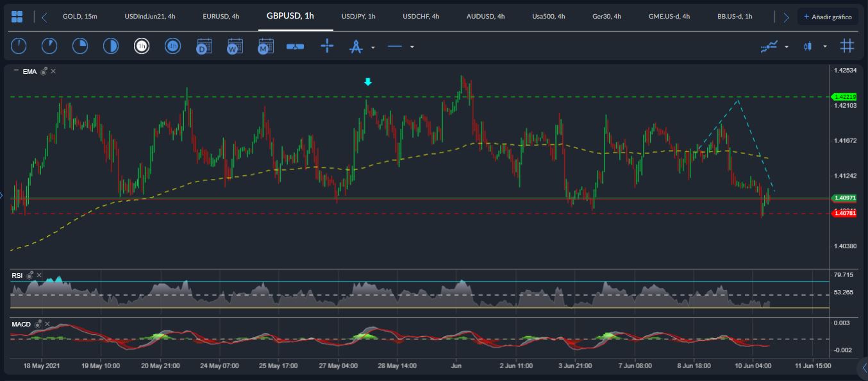Screen dimensions: 868x381
Task: Expand the drawing tools dropdown arrow
Action: coord(373,47)
